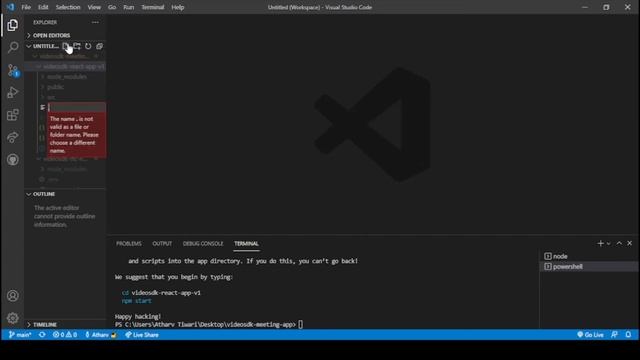Open the Run and Debug view

pos(13,92)
